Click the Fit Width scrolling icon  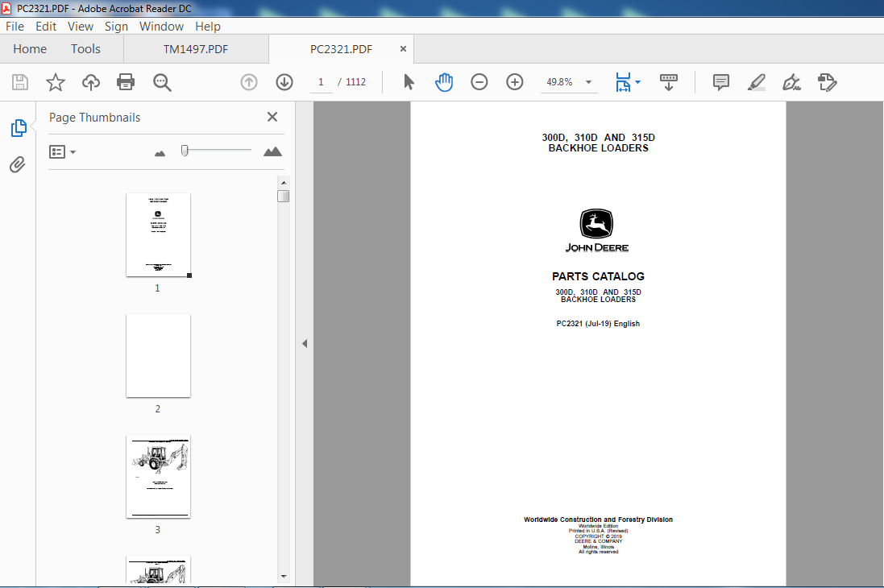[x=623, y=82]
